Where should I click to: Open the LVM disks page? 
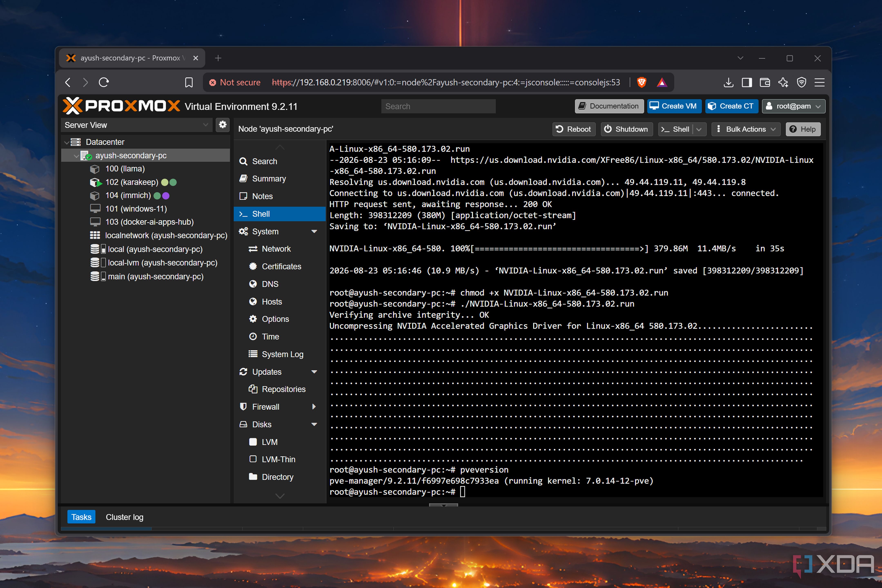coord(280,442)
